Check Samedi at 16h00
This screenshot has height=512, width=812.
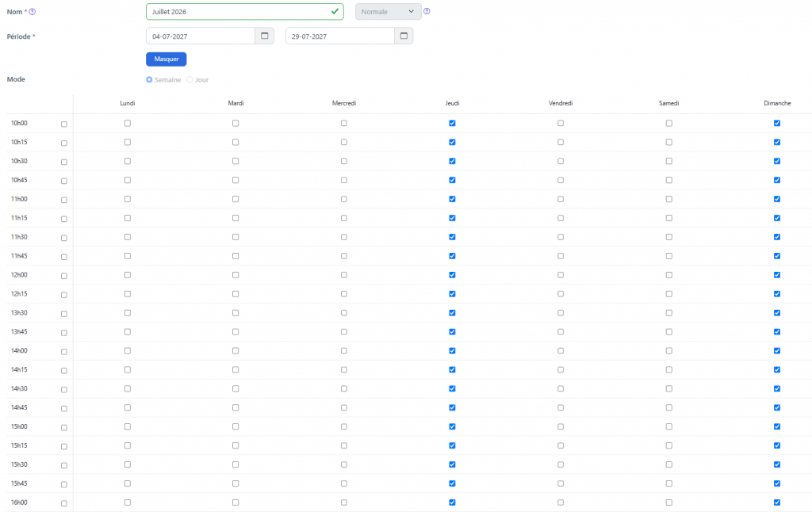[669, 502]
